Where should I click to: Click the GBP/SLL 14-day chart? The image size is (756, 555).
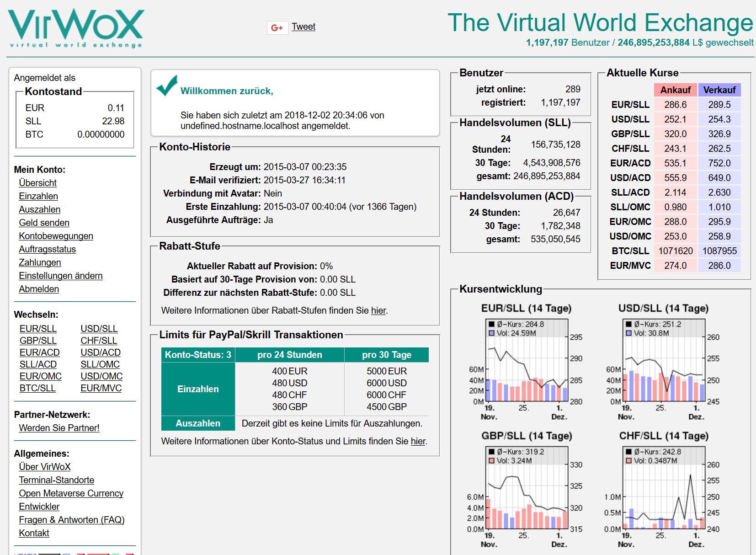(x=526, y=489)
